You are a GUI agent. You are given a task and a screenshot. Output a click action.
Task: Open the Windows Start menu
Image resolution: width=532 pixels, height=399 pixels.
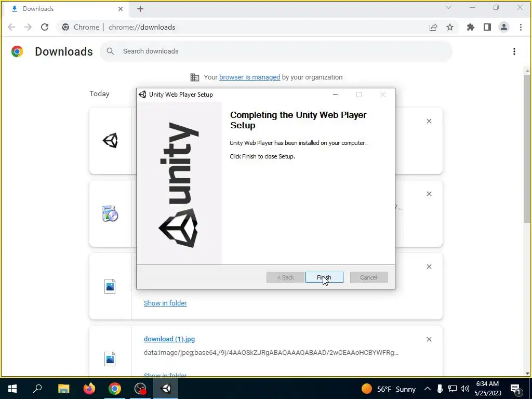[x=12, y=389]
